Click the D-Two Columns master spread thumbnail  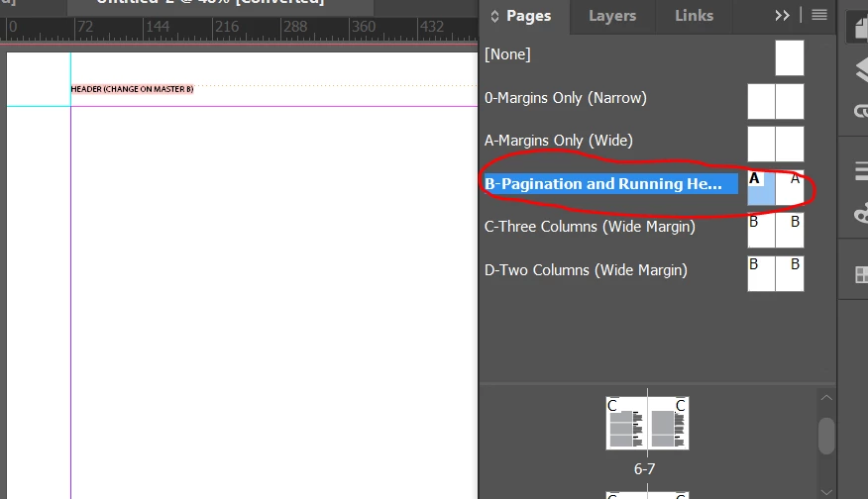(x=776, y=273)
